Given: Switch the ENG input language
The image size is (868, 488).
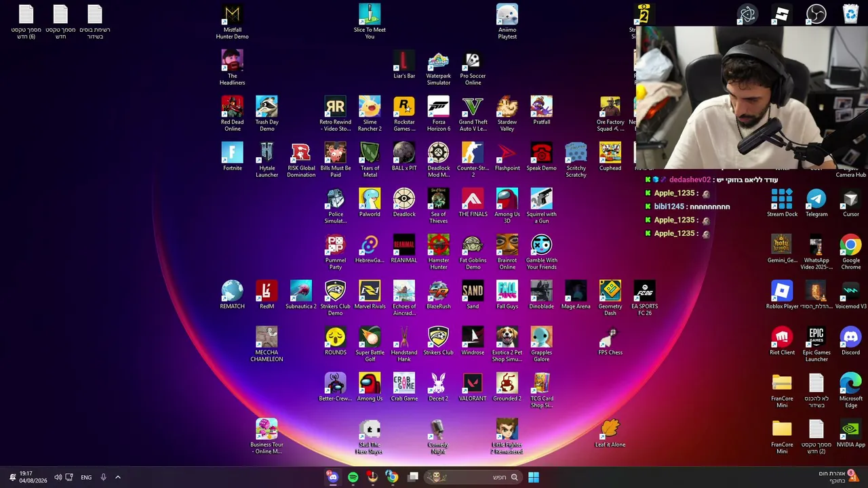Looking at the screenshot, I should tap(86, 477).
